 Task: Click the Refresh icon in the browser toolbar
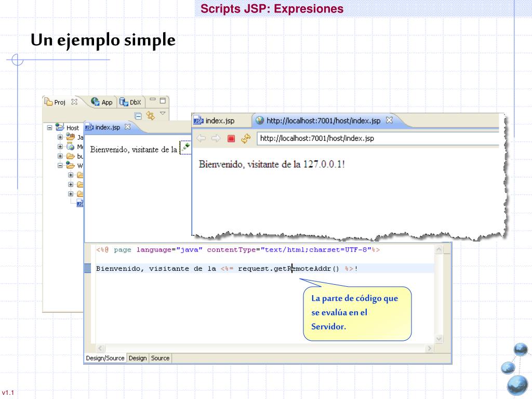point(246,138)
